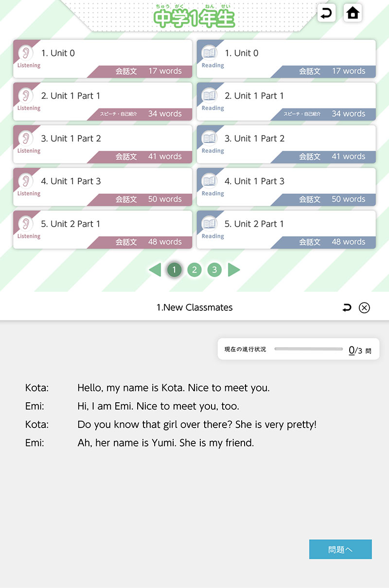Click the back arrow icon beside home
The image size is (389, 588).
click(327, 13)
